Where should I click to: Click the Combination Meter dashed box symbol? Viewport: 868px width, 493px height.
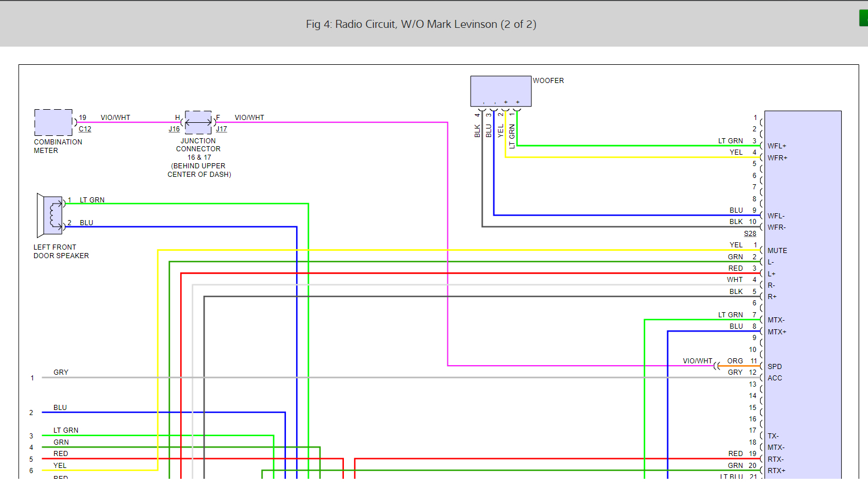point(53,122)
